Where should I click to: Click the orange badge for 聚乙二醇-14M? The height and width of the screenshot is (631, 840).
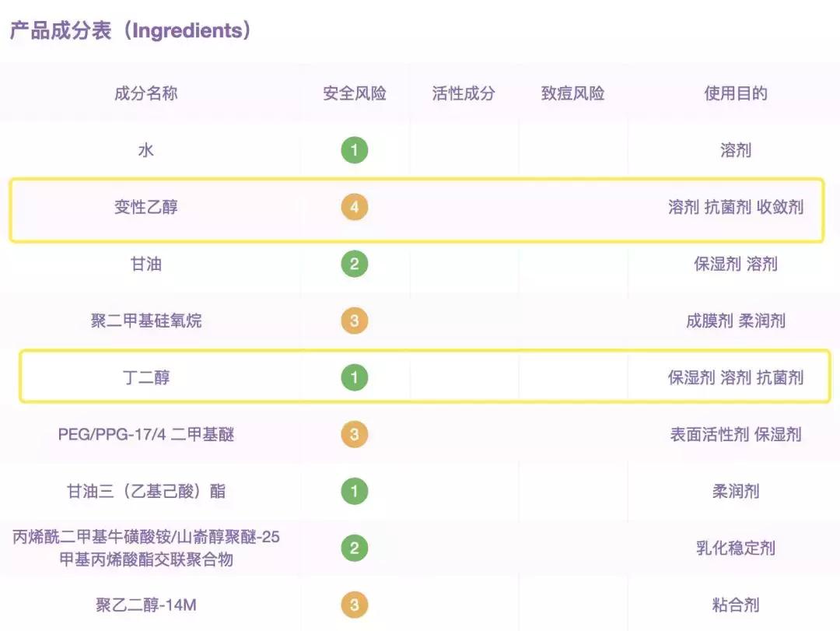click(x=354, y=605)
